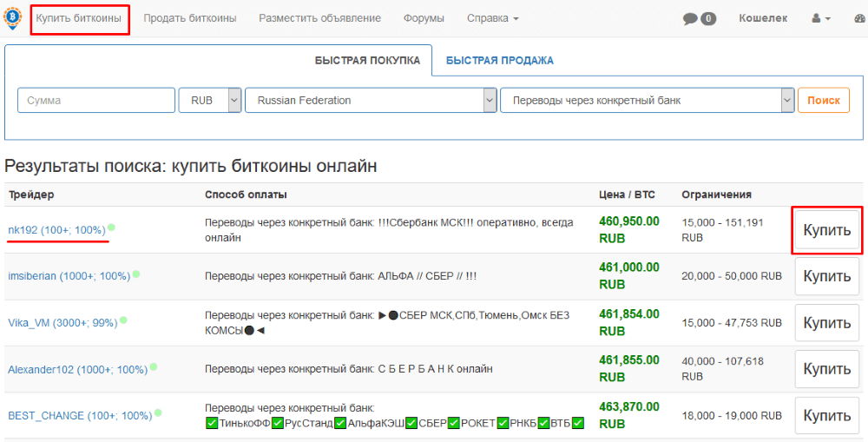Click the Способ оплаты column header
Image resolution: width=868 pixels, height=442 pixels.
(x=246, y=195)
